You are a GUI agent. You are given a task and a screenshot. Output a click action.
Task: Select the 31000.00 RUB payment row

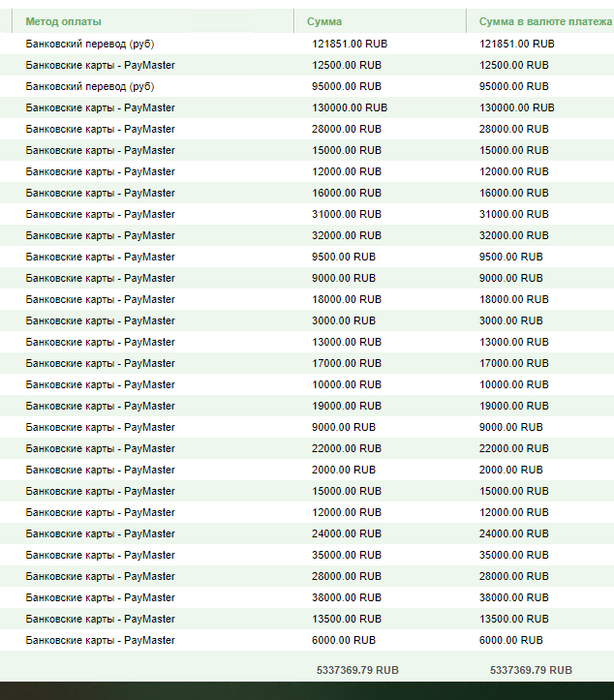307,214
